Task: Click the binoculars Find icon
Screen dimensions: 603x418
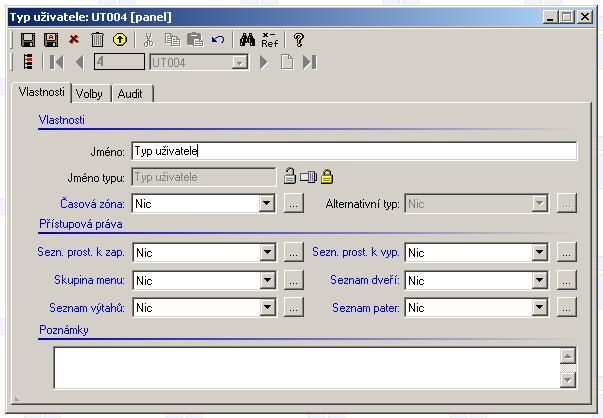Action: tap(247, 40)
